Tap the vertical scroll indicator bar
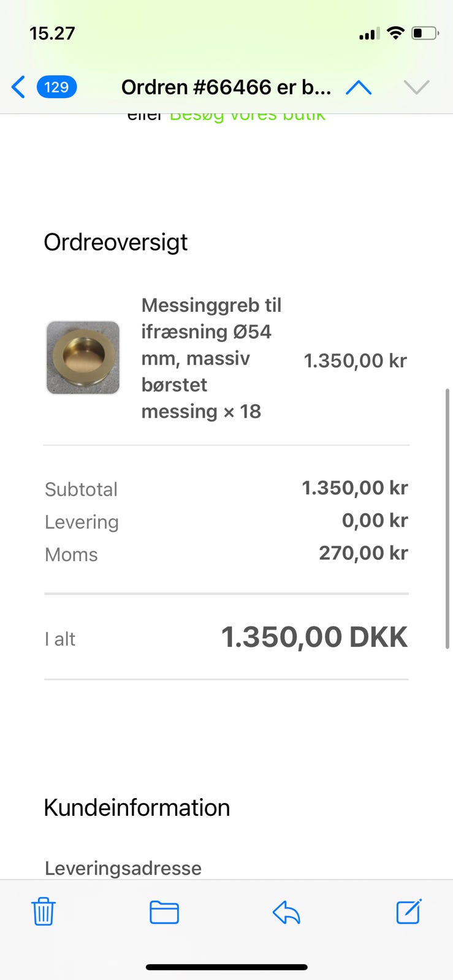 click(447, 518)
